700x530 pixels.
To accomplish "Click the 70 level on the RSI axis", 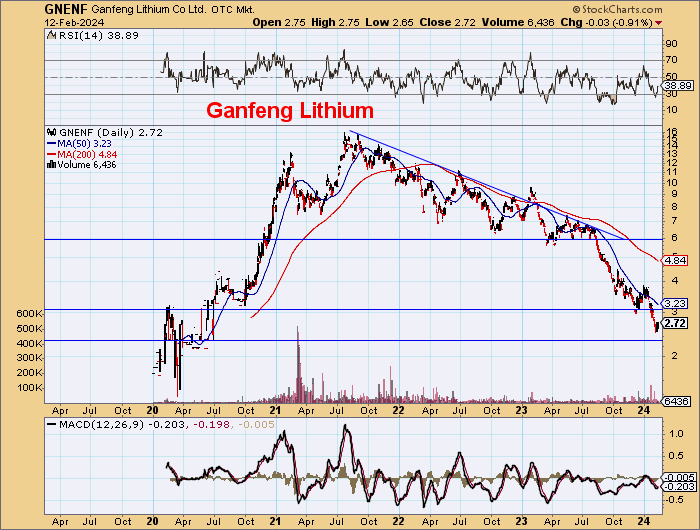I will tap(671, 60).
